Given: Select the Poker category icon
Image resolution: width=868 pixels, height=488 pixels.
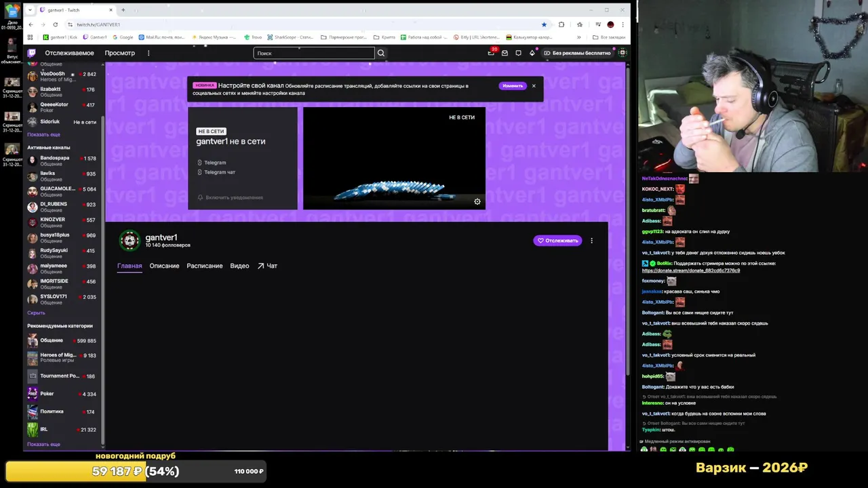Looking at the screenshot, I should click(x=33, y=394).
